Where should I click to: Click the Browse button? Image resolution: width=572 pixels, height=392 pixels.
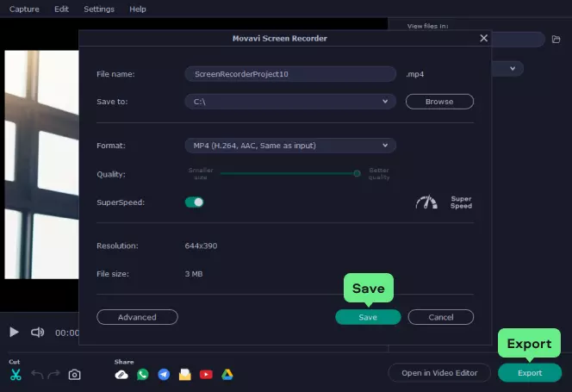[439, 102]
